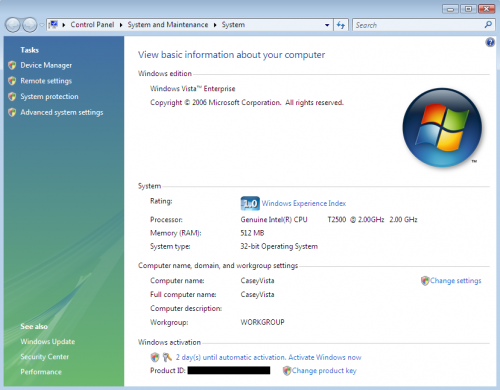Viewport: 500px width, 390px height.
Task: Click the shield icon next to Change settings
Action: coord(425,281)
